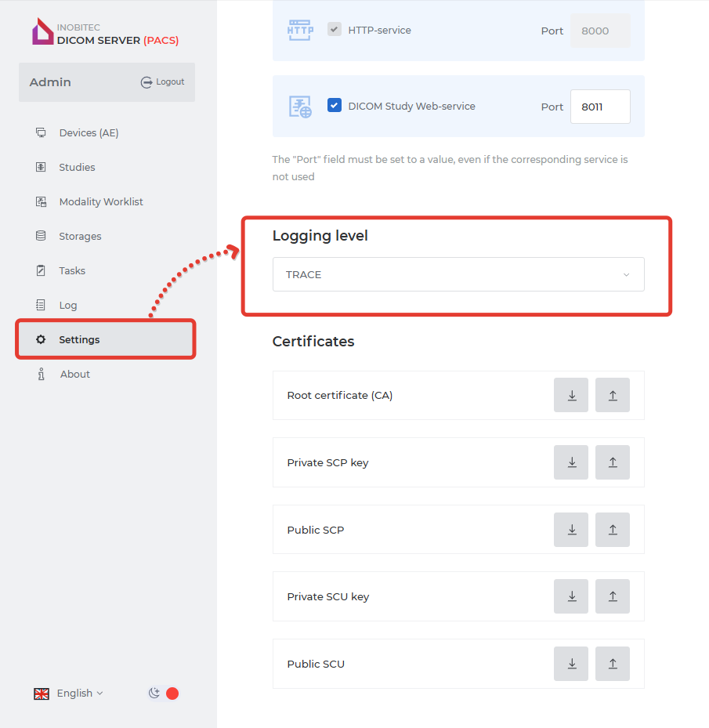Open the Devices (AE) menu item
This screenshot has width=709, height=728.
tap(89, 133)
